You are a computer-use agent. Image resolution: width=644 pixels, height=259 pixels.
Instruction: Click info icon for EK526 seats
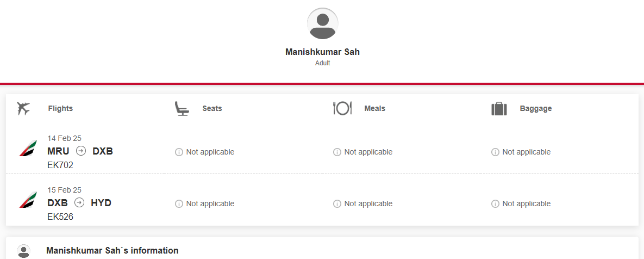179,204
